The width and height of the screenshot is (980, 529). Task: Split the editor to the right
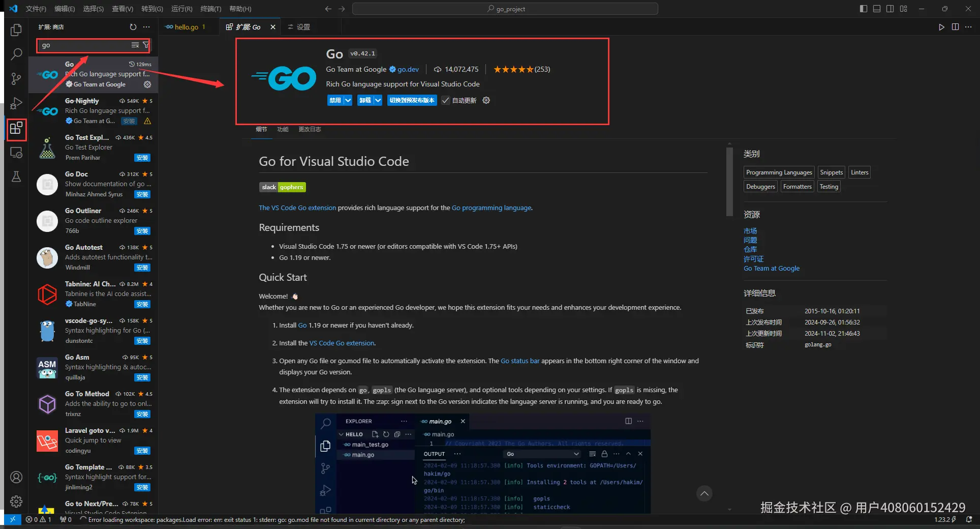click(x=955, y=27)
